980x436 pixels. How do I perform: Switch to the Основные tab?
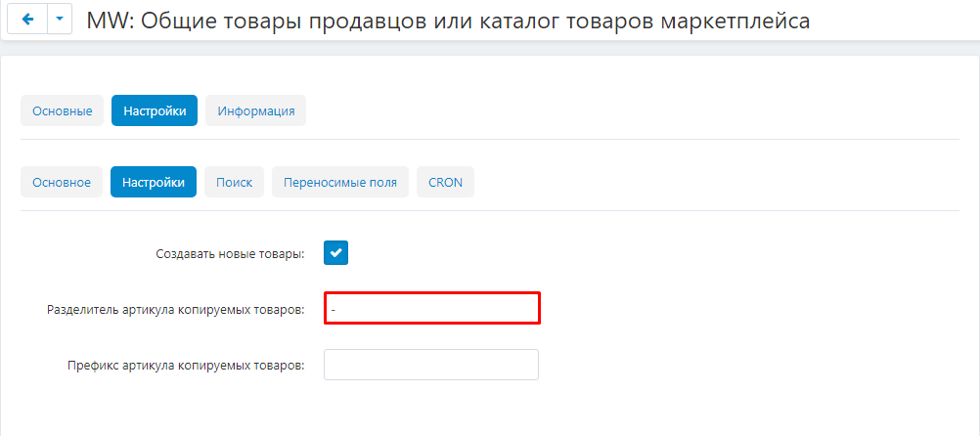pyautogui.click(x=62, y=110)
